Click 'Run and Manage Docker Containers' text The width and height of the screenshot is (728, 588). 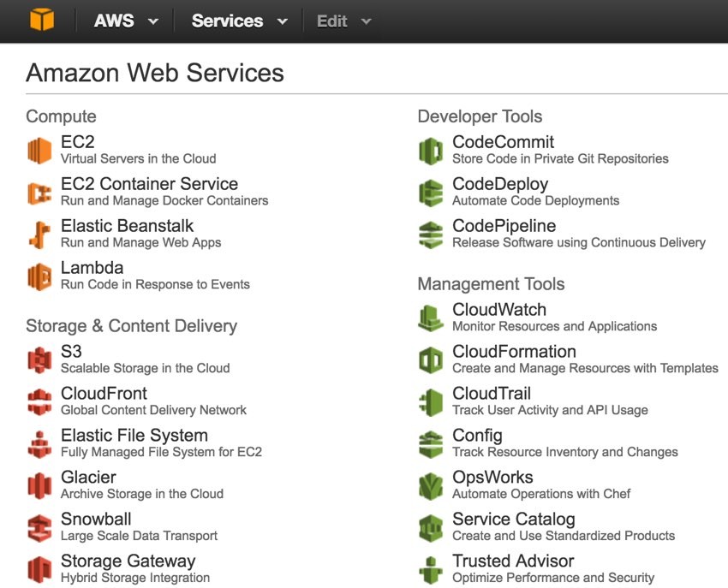(x=164, y=200)
